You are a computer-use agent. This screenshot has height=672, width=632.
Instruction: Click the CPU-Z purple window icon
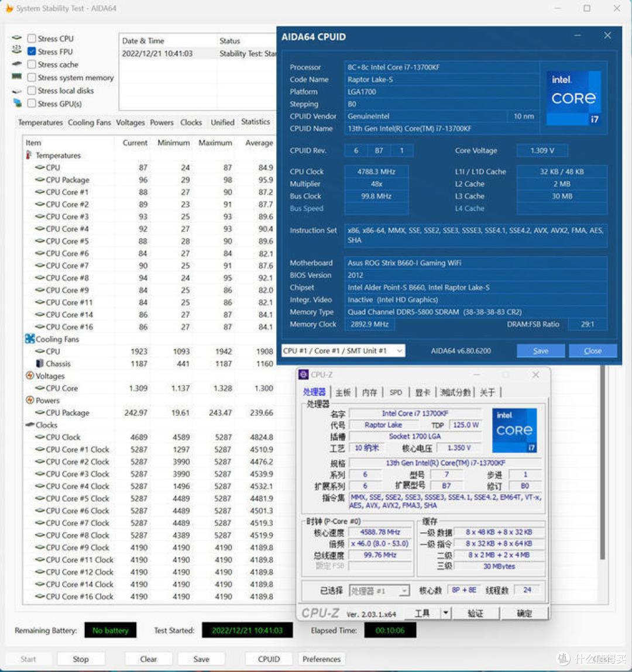[304, 374]
